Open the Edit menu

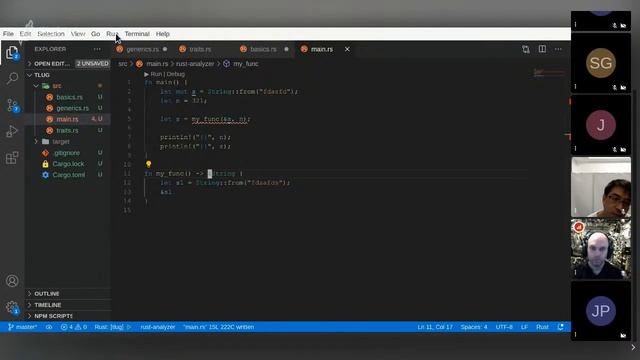tap(25, 34)
